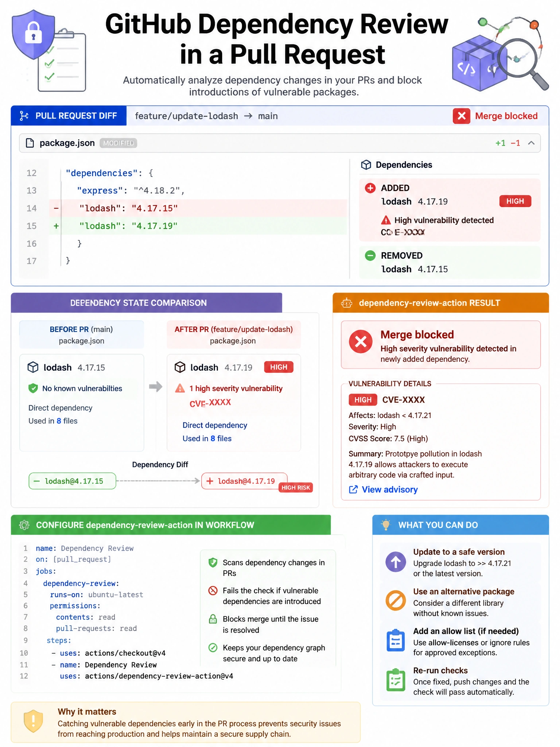Click CVE-XXXX in the AFTER PR card
The width and height of the screenshot is (560, 747).
tap(210, 403)
